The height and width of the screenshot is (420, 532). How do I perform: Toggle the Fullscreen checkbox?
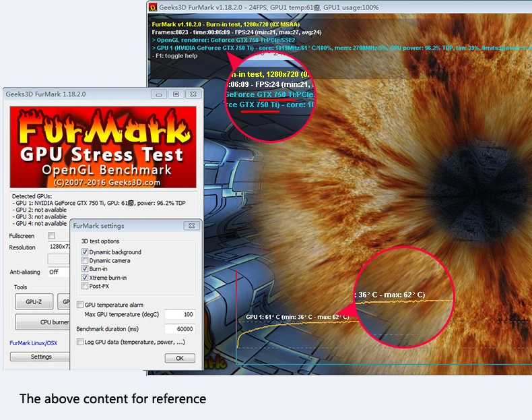(x=52, y=236)
